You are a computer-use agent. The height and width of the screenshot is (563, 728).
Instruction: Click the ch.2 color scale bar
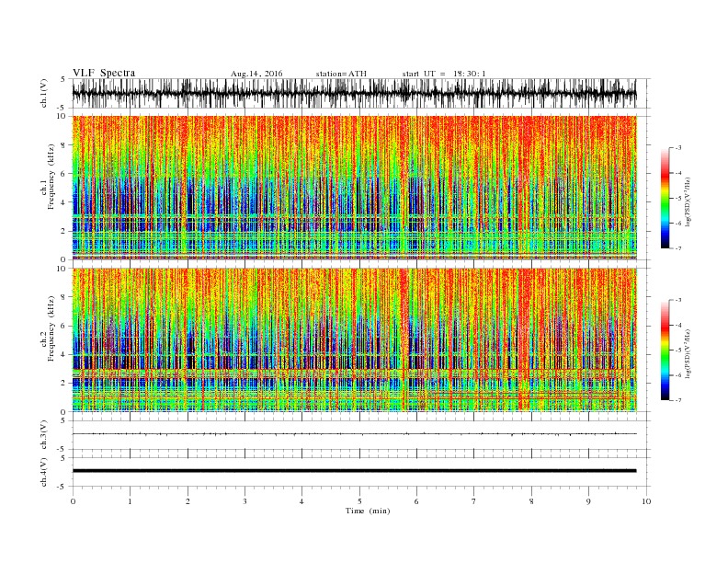click(x=665, y=350)
